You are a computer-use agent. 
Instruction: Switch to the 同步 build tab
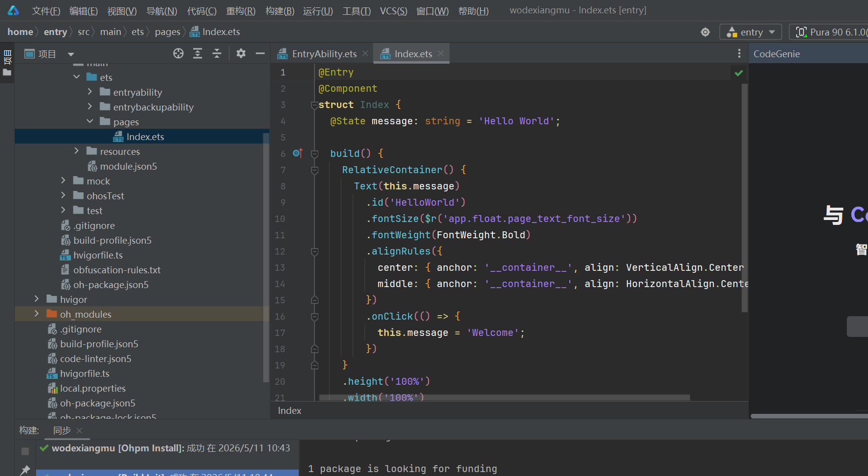[x=62, y=431]
